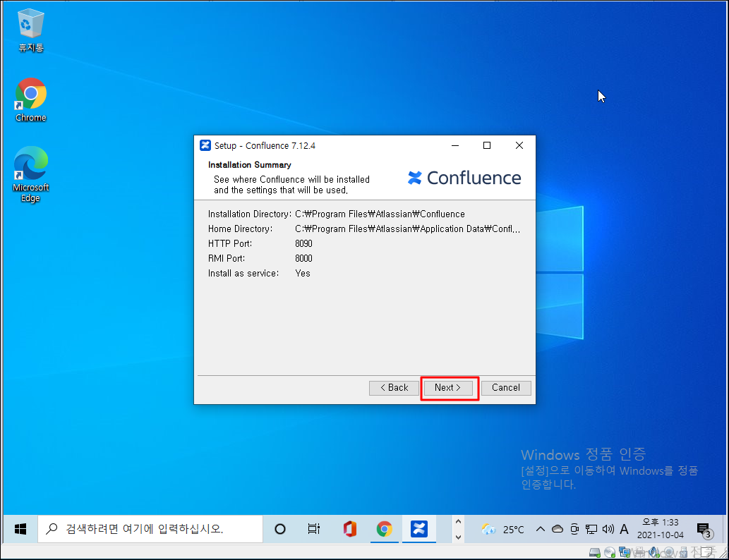
Task: Click the Home Directory path value
Action: pos(408,229)
